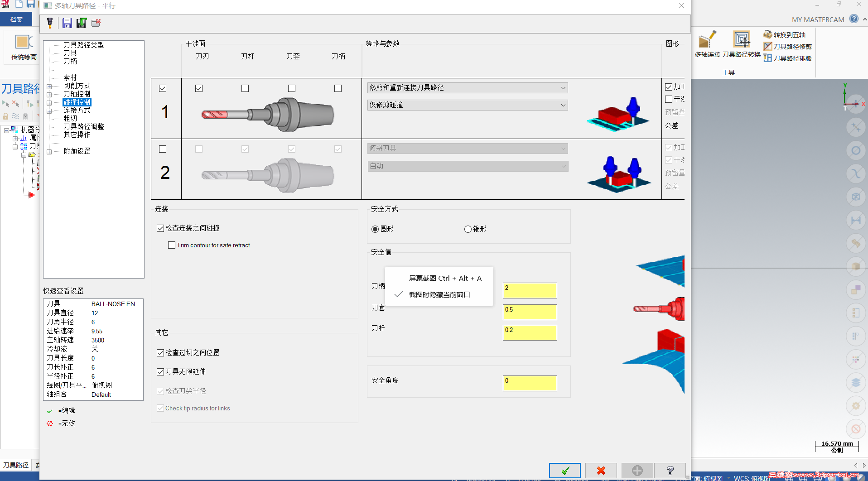Select 刀具路径调整 in the tree
The width and height of the screenshot is (868, 481).
(83, 126)
